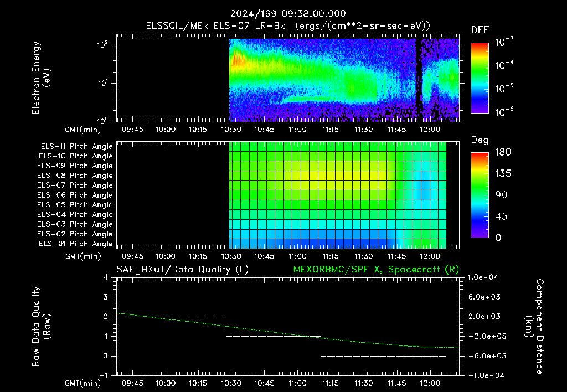Click the DEF color scale bar

(x=480, y=78)
